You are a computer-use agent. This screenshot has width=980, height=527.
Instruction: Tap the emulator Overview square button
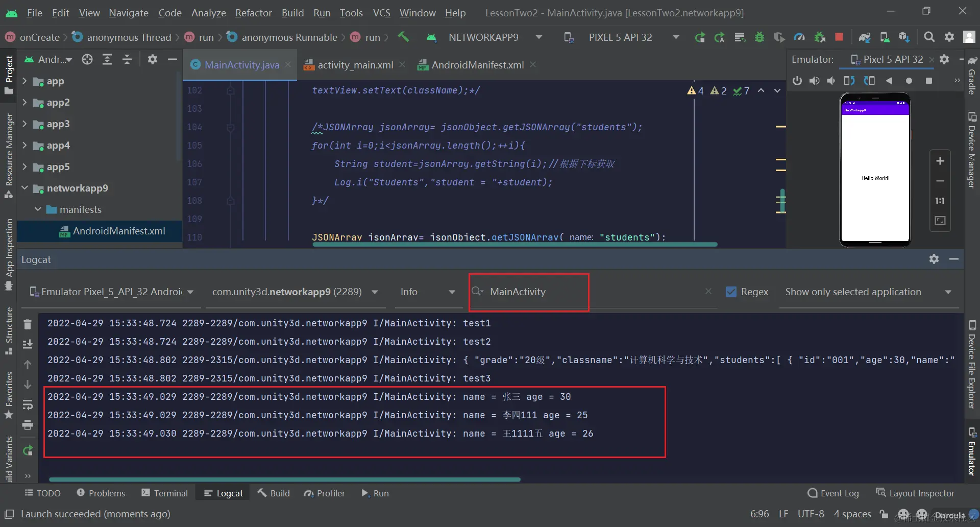(x=929, y=81)
